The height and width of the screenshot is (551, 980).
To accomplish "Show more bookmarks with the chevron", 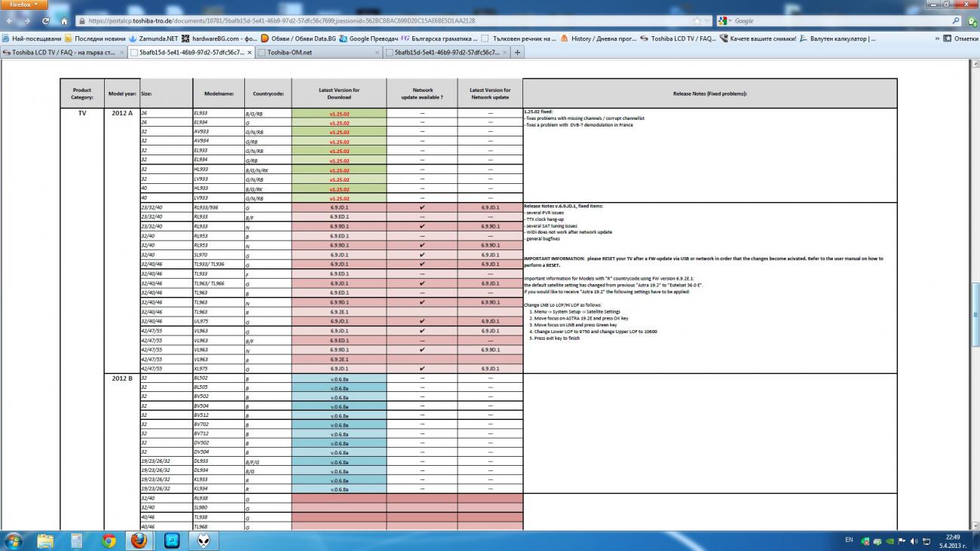I will click(x=939, y=38).
